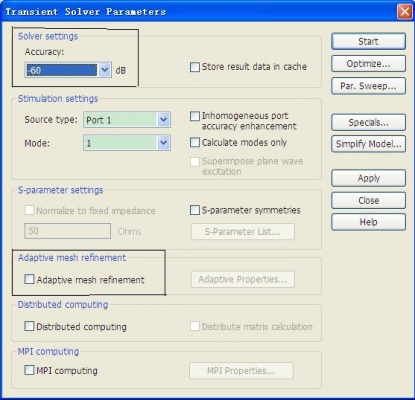This screenshot has width=415, height=400.
Task: Expand the Accuracy dB dropdown
Action: point(105,70)
